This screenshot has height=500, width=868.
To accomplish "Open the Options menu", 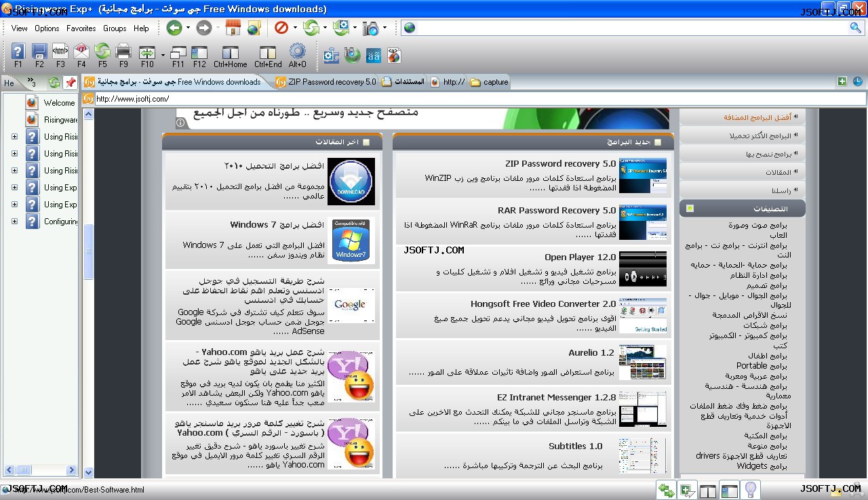I will coord(47,28).
